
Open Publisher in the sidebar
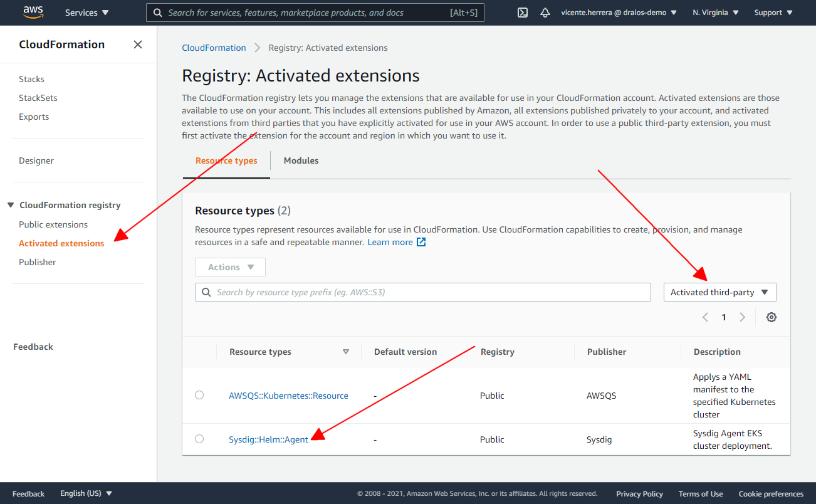pyautogui.click(x=38, y=262)
